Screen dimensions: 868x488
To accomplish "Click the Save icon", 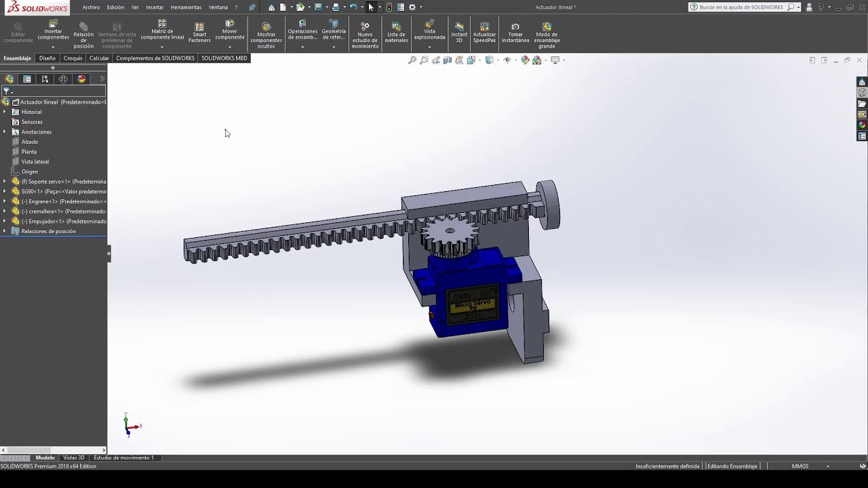I will [318, 7].
